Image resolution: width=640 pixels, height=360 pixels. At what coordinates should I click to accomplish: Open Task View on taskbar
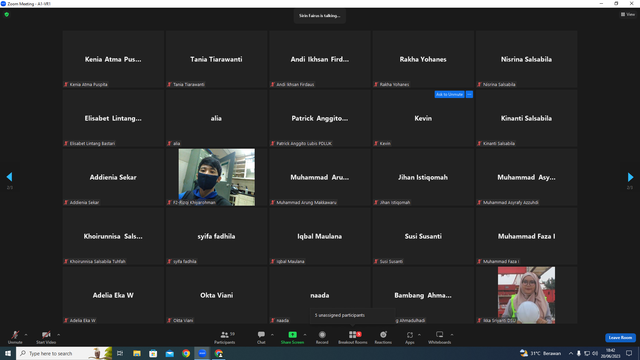point(120,353)
